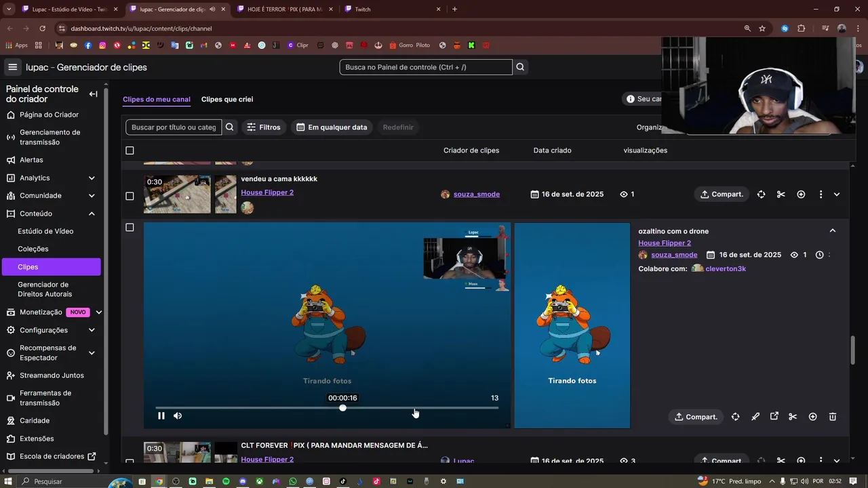The height and width of the screenshot is (488, 868).
Task: Tick the select-all clips header checkbox
Action: point(130,150)
